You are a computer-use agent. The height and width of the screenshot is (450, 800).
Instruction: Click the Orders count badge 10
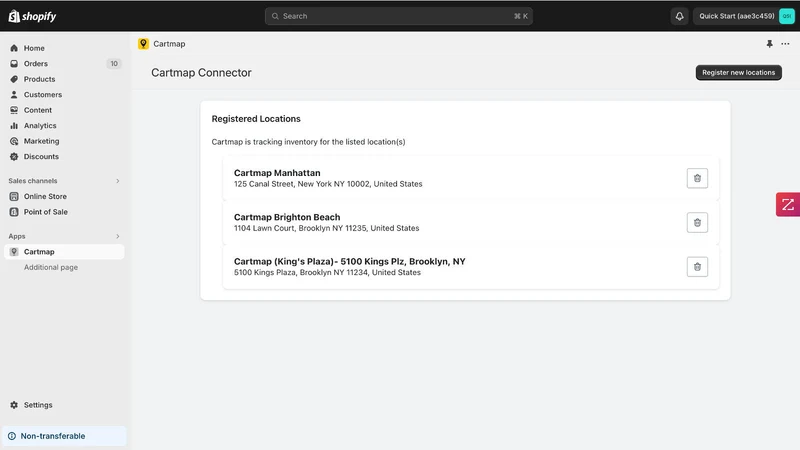coord(114,64)
